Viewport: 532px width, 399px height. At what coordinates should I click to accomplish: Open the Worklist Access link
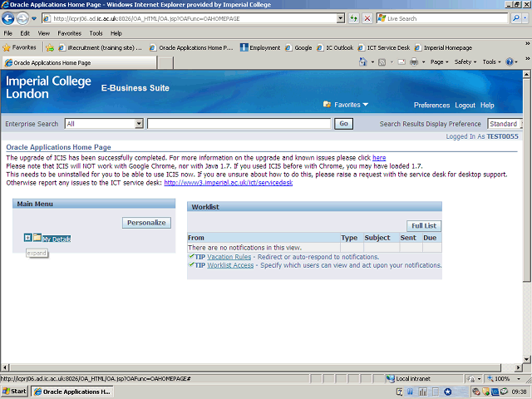click(230, 265)
